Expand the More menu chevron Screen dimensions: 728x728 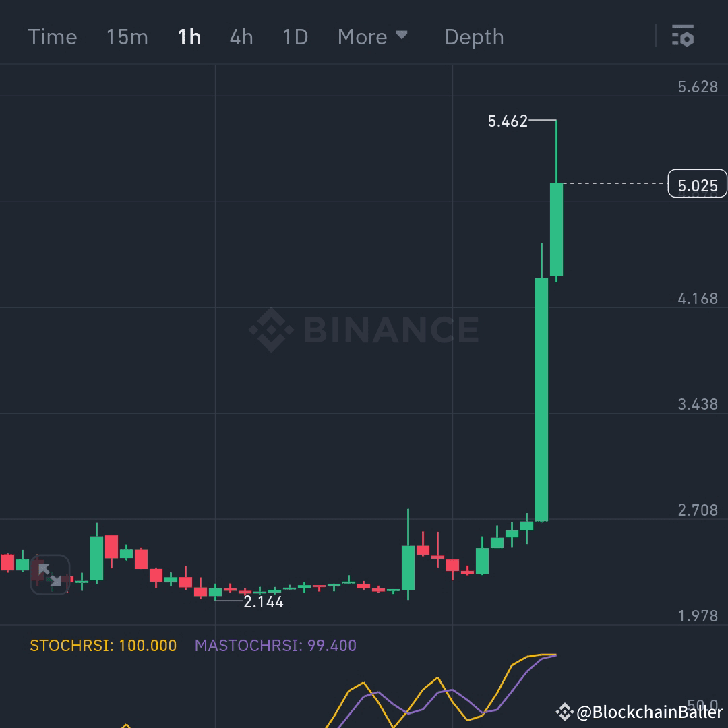coord(403,35)
